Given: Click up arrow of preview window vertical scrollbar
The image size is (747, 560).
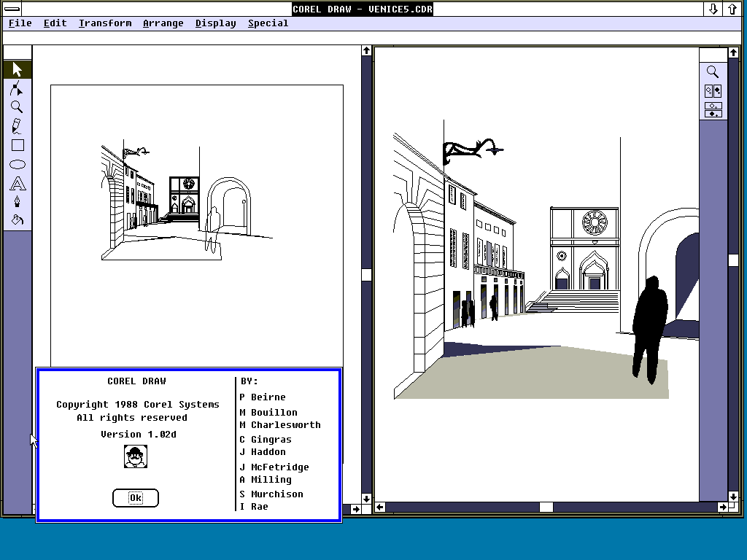Looking at the screenshot, I should pyautogui.click(x=733, y=52).
